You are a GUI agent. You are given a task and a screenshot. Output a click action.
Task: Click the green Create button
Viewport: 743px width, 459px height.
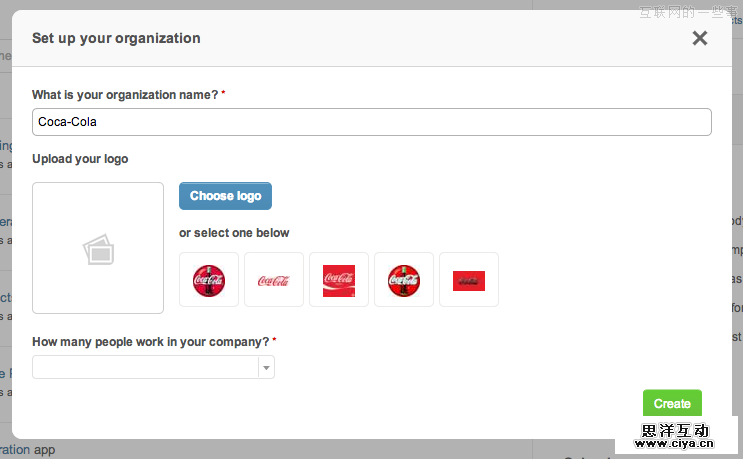coord(672,404)
